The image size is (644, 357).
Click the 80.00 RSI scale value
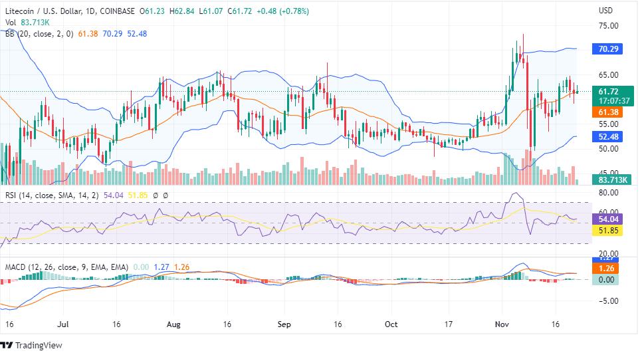click(x=608, y=193)
